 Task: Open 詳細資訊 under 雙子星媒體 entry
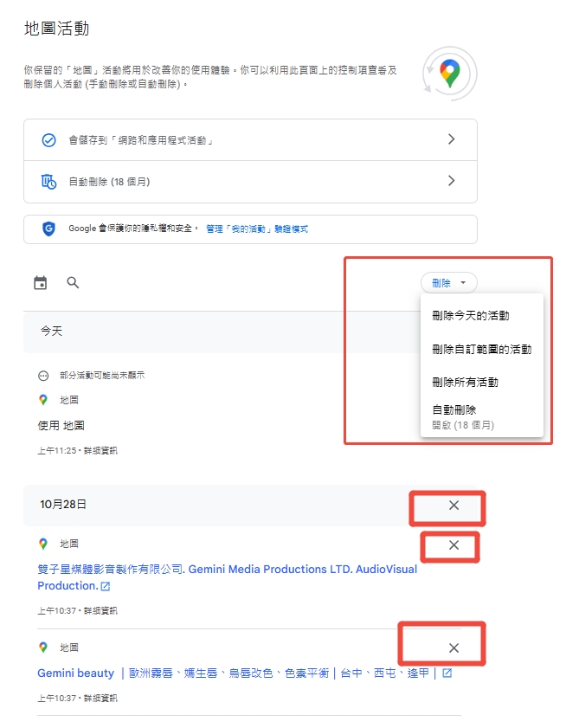click(x=100, y=610)
